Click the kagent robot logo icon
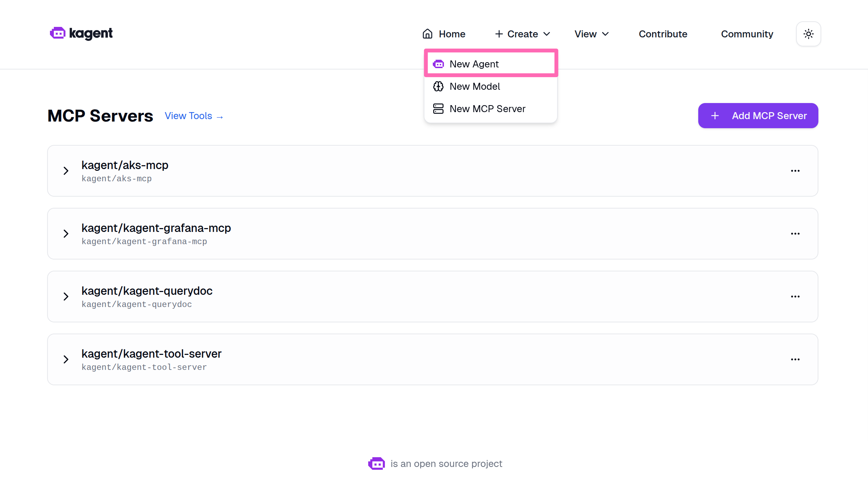868x482 pixels. (57, 33)
